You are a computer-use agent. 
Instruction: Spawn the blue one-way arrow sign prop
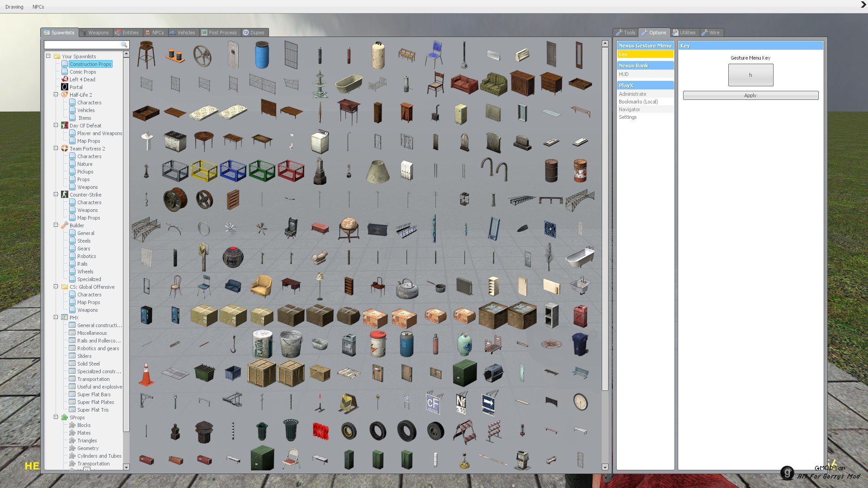(488, 403)
